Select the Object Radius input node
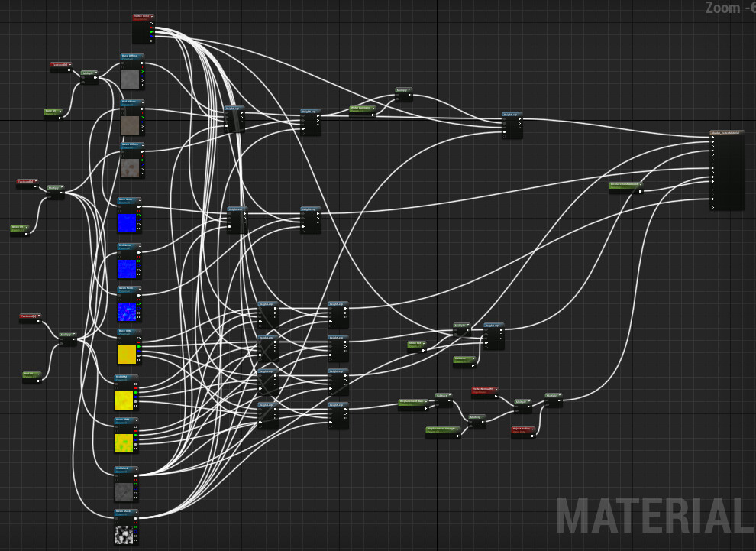The height and width of the screenshot is (551, 756). click(x=524, y=433)
